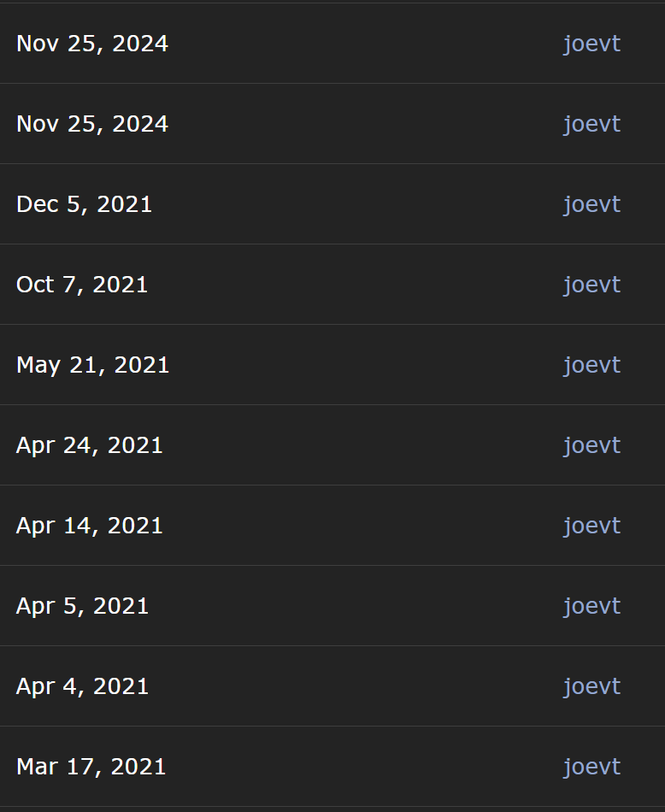The image size is (665, 812).
Task: Select the Dec 5, 2021 date
Action: point(84,204)
